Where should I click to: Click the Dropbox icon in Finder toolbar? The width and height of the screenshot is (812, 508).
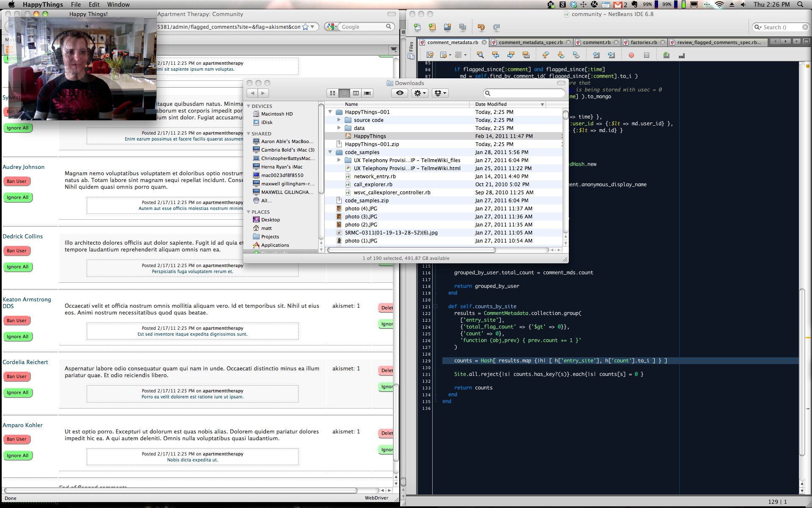(439, 93)
